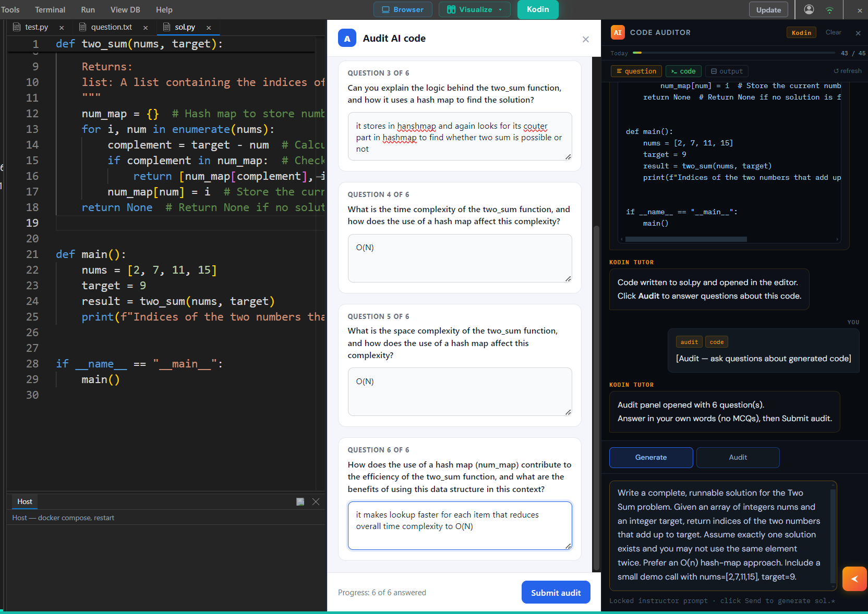Image resolution: width=868 pixels, height=614 pixels.
Task: Clear the Code Auditor chat
Action: pyautogui.click(x=833, y=32)
